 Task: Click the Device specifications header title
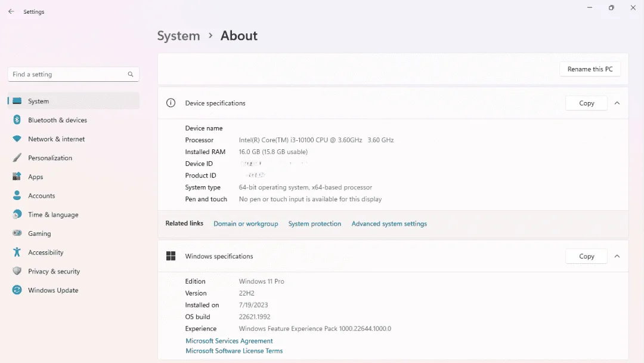click(x=215, y=103)
